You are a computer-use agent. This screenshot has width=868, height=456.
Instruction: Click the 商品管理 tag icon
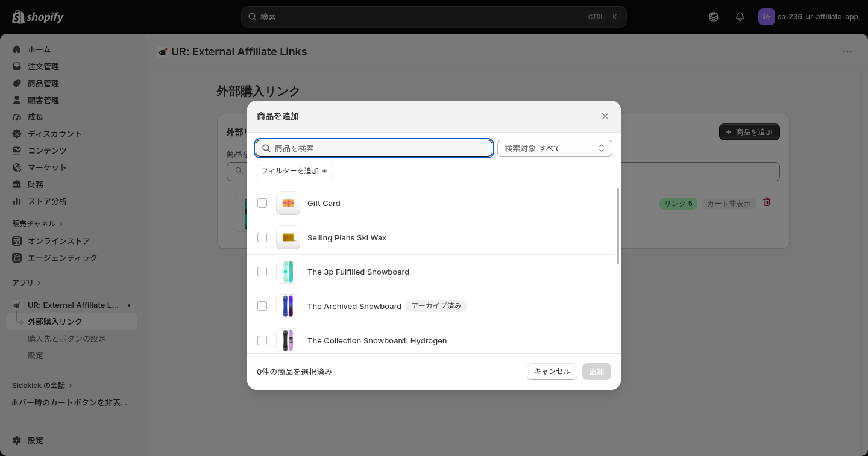click(x=17, y=83)
